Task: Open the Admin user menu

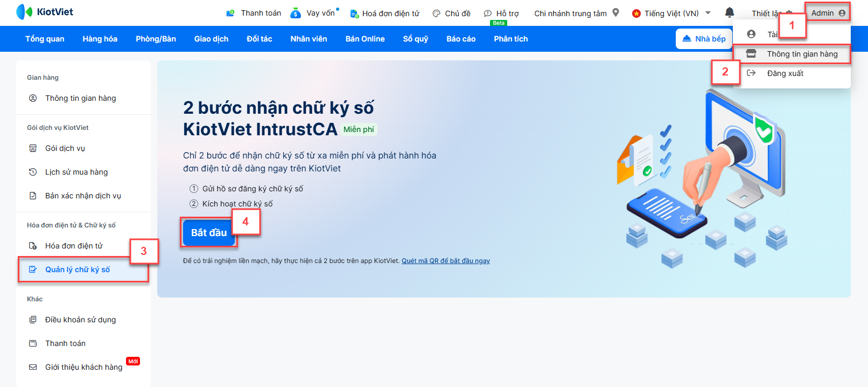Action: click(x=828, y=13)
